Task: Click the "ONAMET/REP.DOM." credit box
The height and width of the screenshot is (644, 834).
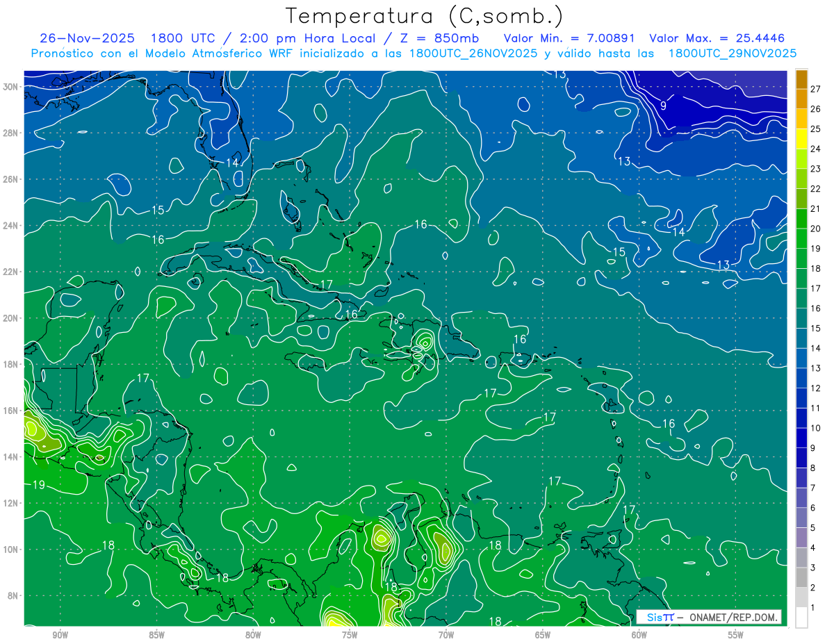Action: tap(708, 617)
